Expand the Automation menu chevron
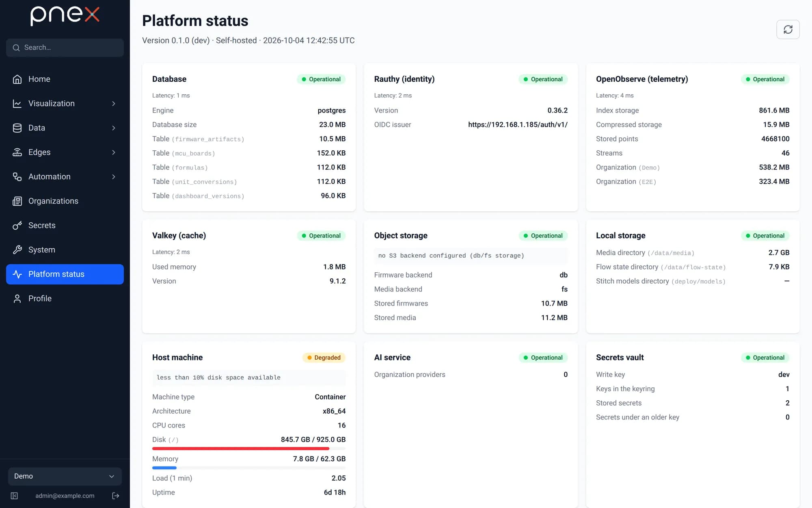Viewport: 812px width, 508px height. (114, 177)
